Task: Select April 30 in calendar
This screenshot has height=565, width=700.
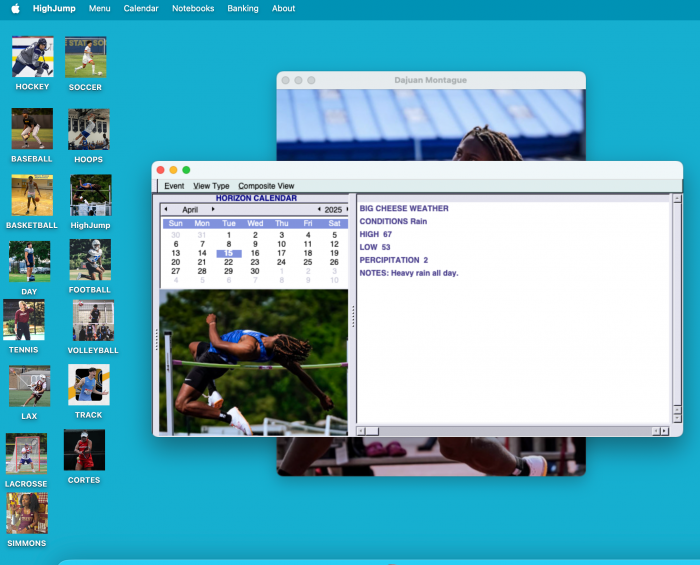Action: (x=255, y=271)
